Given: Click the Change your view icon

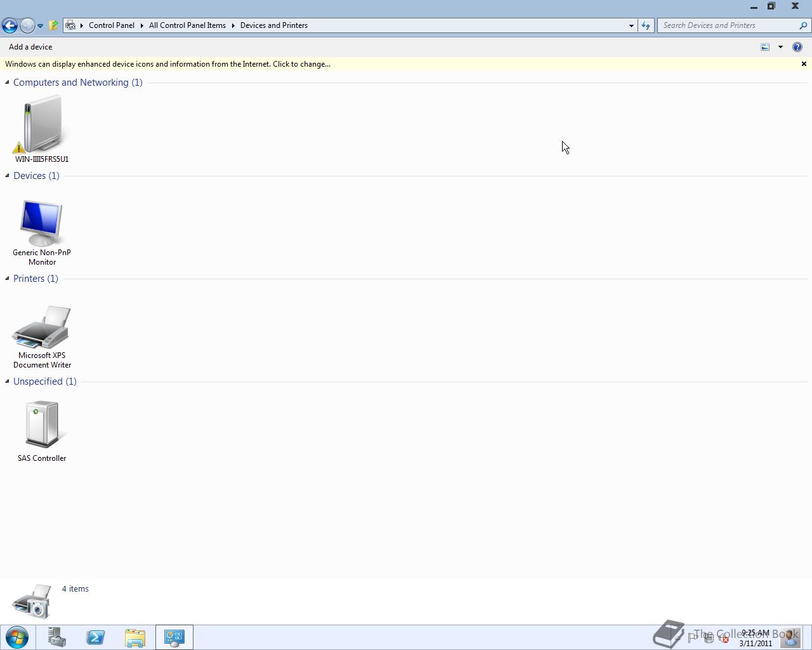Looking at the screenshot, I should [765, 47].
